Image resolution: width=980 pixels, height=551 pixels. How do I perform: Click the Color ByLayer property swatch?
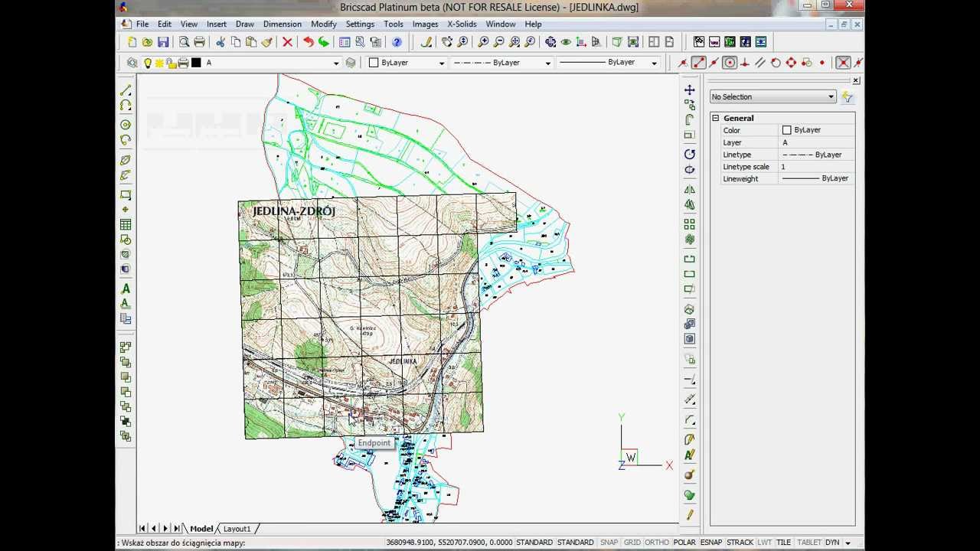[x=786, y=130]
